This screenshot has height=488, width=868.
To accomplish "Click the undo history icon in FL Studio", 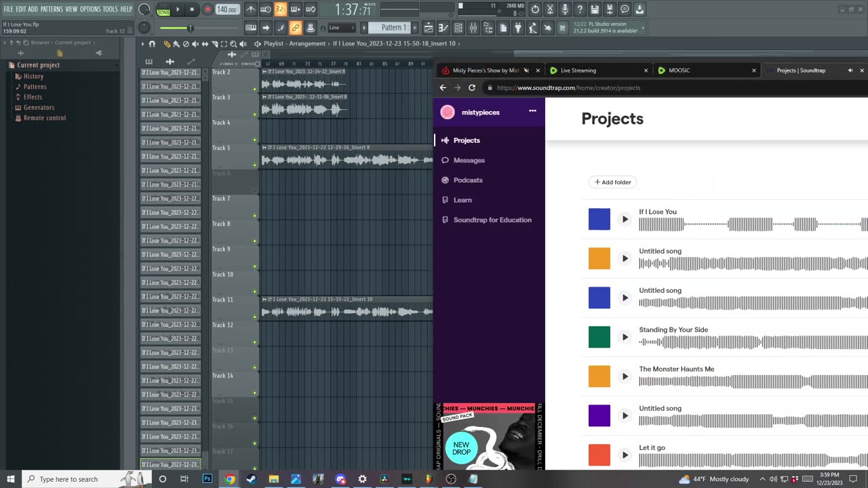I will [x=535, y=9].
